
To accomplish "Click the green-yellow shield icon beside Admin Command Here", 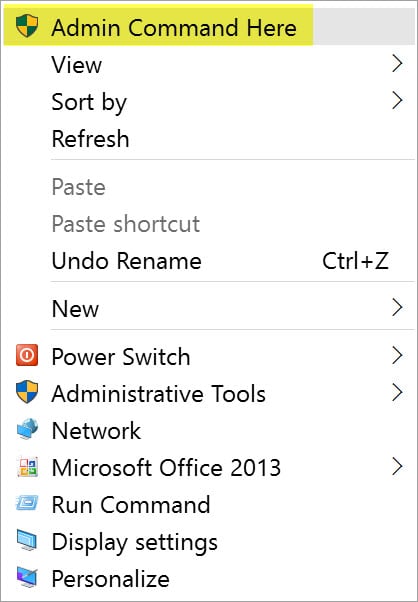I will pyautogui.click(x=27, y=26).
